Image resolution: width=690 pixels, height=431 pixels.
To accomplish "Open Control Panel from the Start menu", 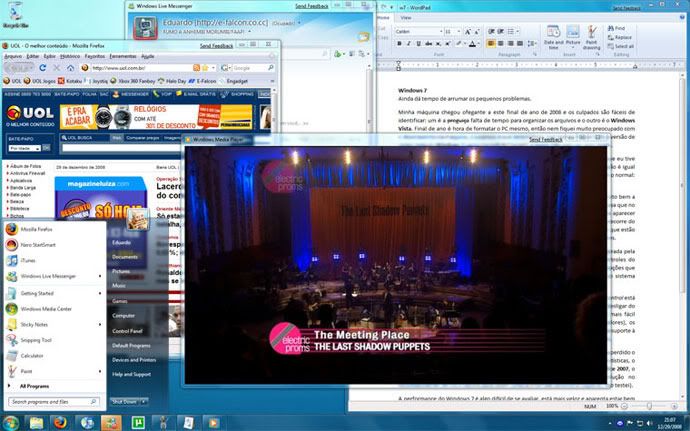I will coord(128,330).
